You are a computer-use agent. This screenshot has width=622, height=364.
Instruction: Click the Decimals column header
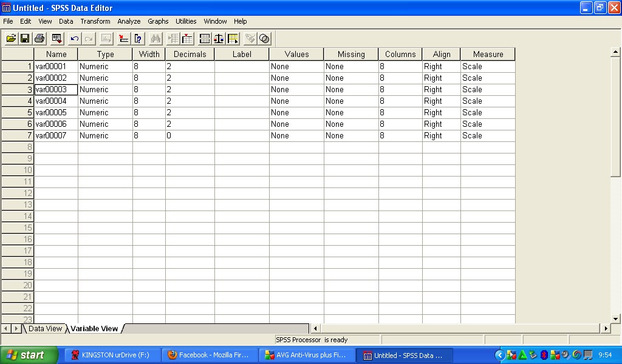click(190, 54)
